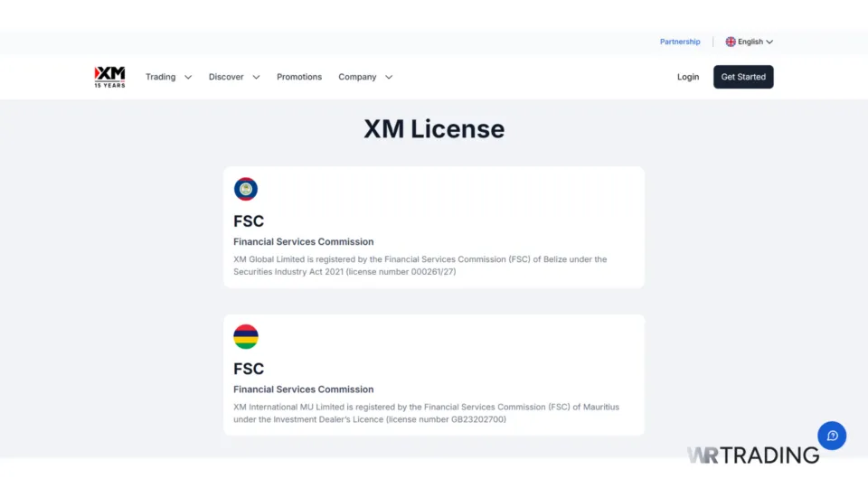Screen dimensions: 868x488
Task: Select the Discover navigation label
Action: [226, 77]
